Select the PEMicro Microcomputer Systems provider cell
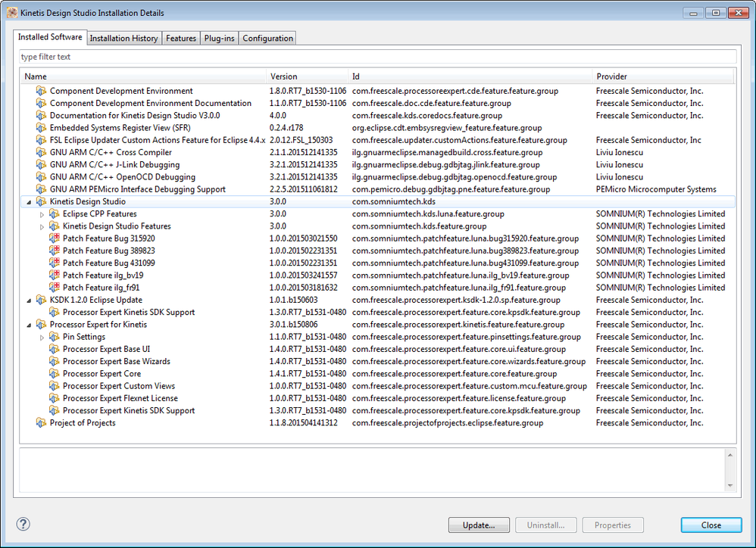 [x=656, y=189]
